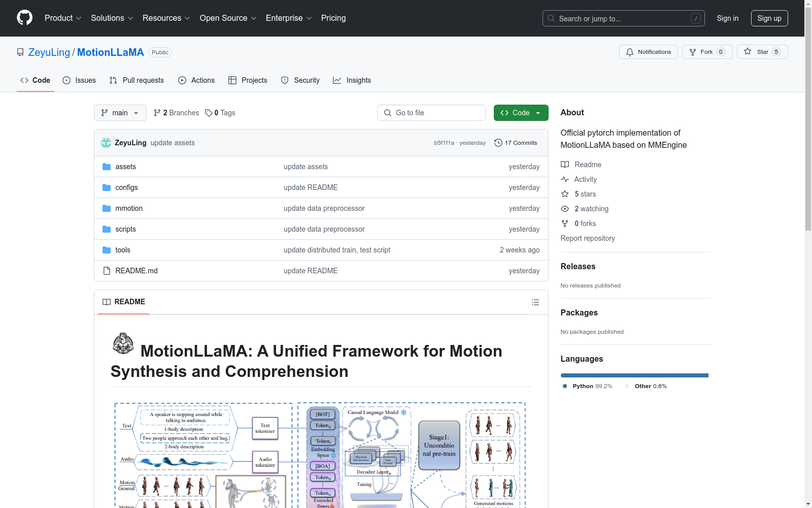
Task: Open the mmotion folder icon
Action: click(x=107, y=208)
